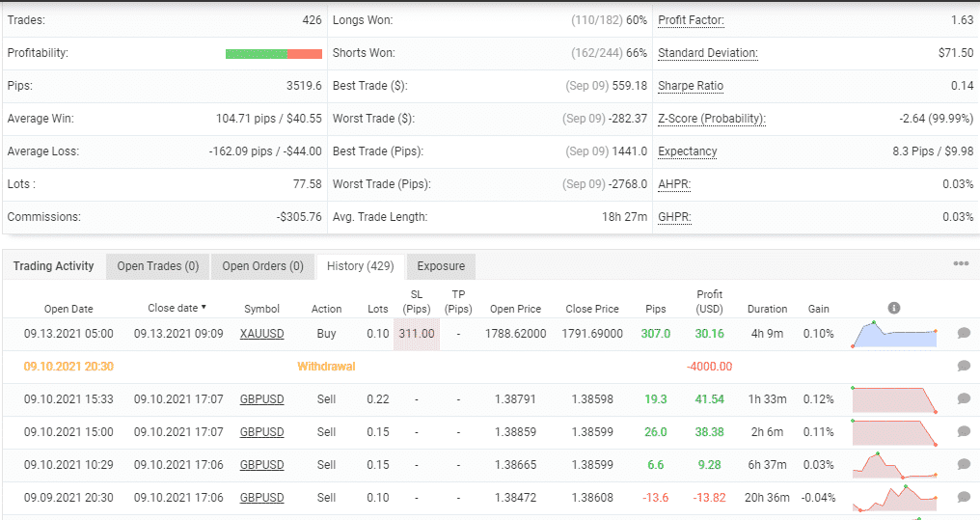980x520 pixels.
Task: Sort by Lots column header
Action: (x=378, y=309)
